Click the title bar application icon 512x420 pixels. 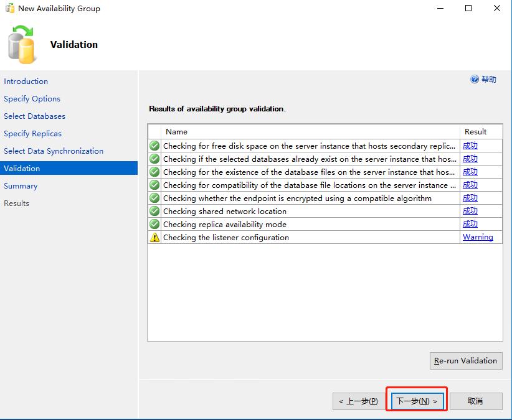(x=9, y=9)
